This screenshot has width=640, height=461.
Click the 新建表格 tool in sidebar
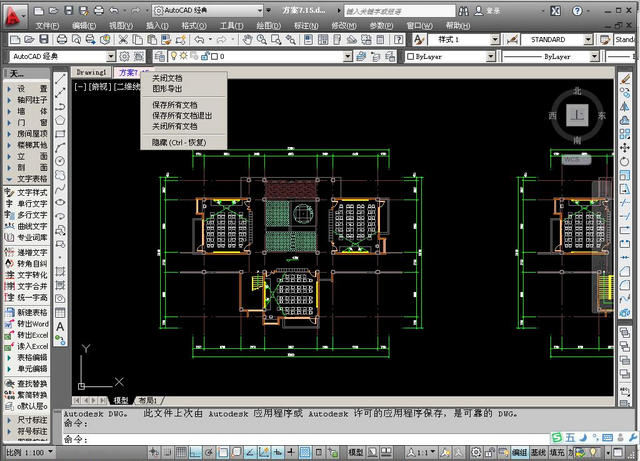tap(32, 312)
